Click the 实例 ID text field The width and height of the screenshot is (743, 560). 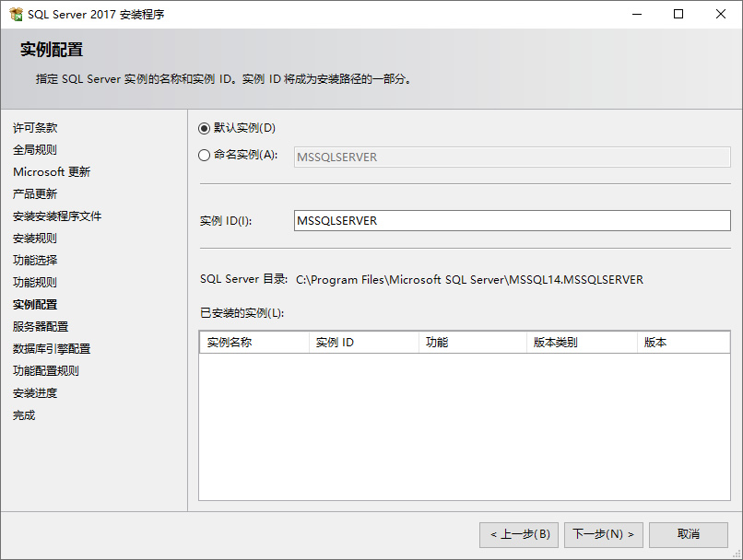[x=512, y=221]
